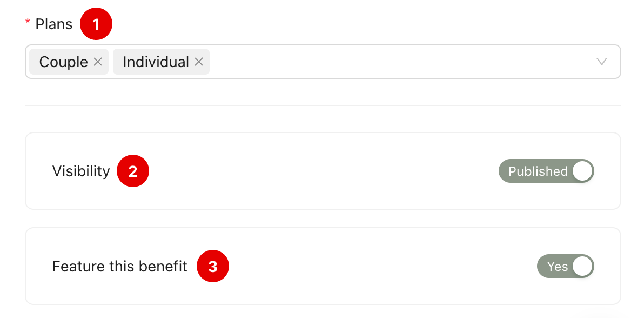
Task: Remove the Couple plan tag
Action: pos(98,62)
